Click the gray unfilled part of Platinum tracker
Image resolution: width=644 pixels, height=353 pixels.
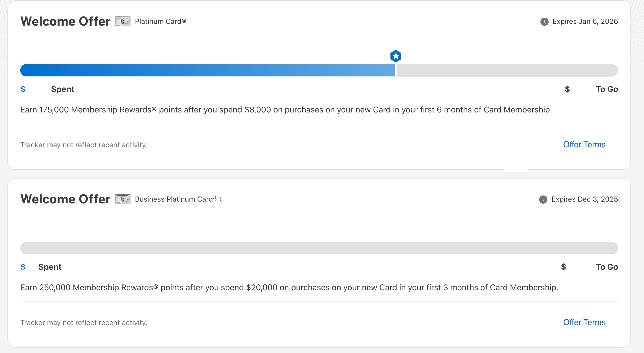[508, 70]
